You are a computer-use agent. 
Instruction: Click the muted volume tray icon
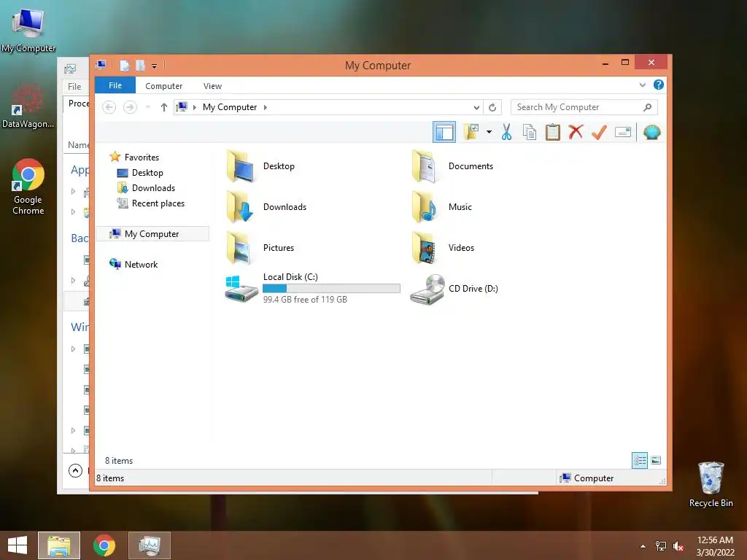click(x=678, y=546)
